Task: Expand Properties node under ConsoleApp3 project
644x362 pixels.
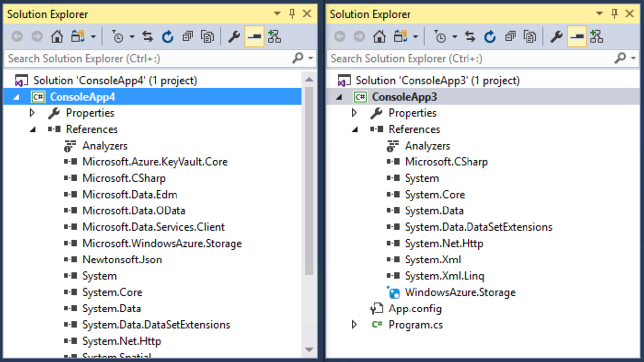Action: (x=354, y=113)
